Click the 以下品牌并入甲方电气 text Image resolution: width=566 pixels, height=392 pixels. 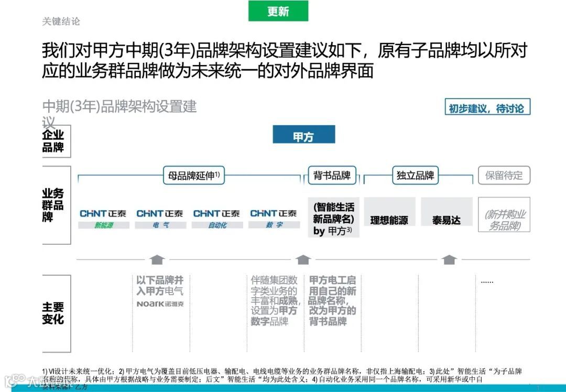tap(160, 286)
